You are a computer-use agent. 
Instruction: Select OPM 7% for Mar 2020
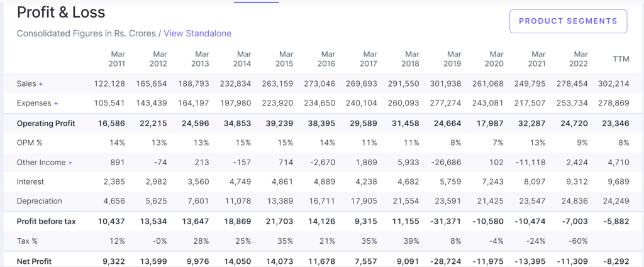[498, 143]
